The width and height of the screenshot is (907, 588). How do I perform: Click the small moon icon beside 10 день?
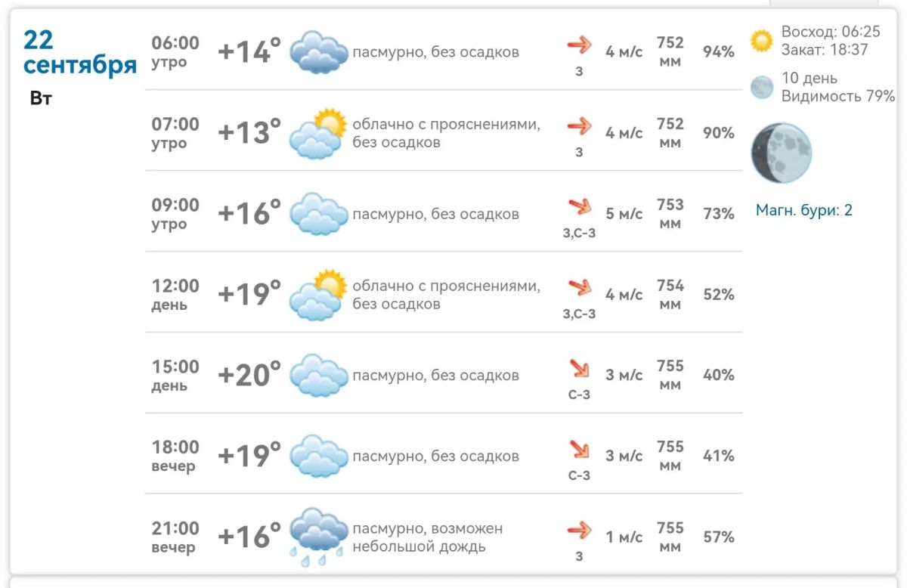click(x=762, y=88)
